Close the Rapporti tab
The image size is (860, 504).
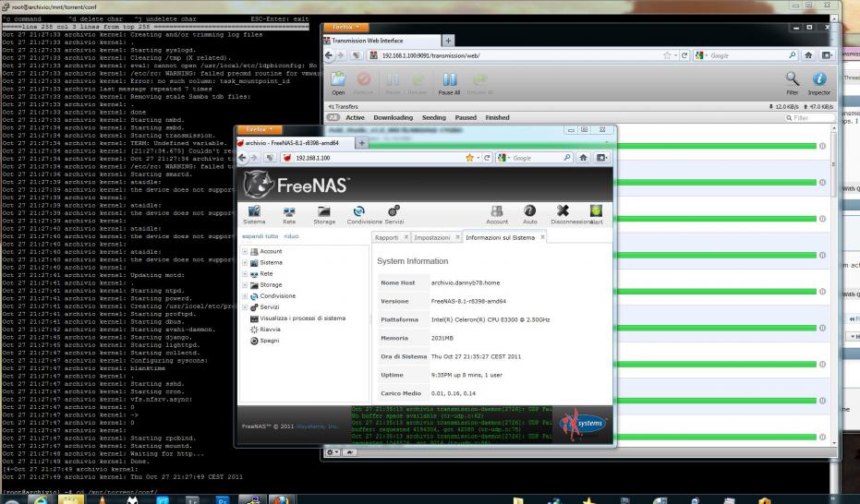[406, 237]
